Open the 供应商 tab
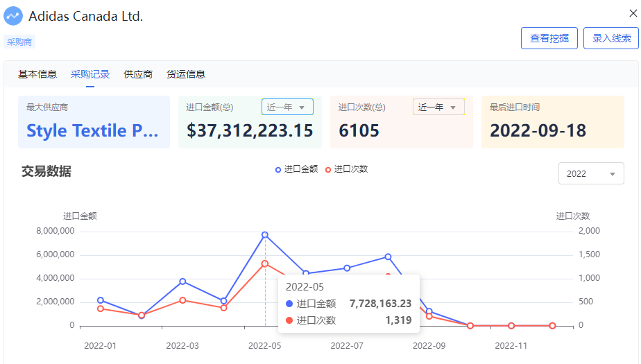Screen dimensions: 641x364 tap(138, 74)
